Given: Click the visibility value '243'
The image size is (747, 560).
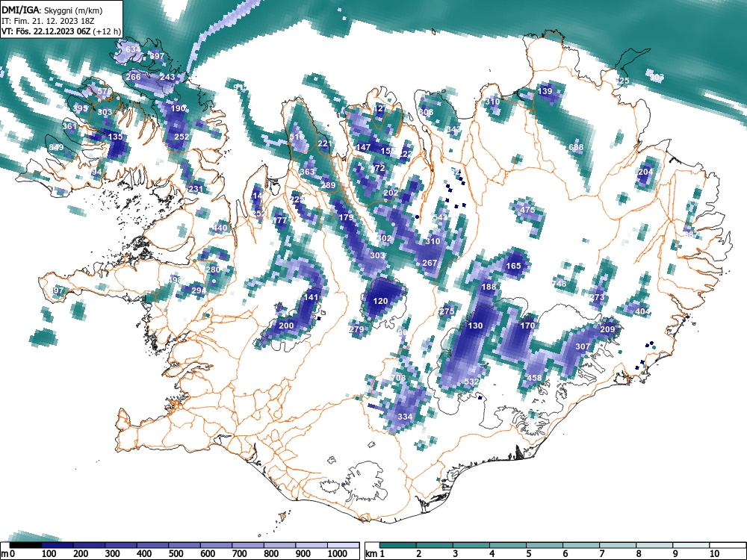Looking at the screenshot, I should (167, 77).
